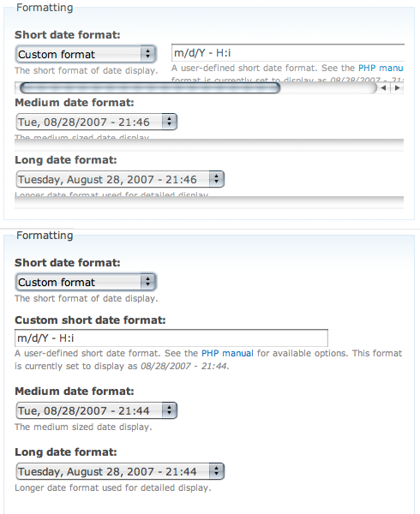Open Custom format dropdown above 'Custom short date format' label
The height and width of the screenshot is (514, 420).
coord(86,282)
